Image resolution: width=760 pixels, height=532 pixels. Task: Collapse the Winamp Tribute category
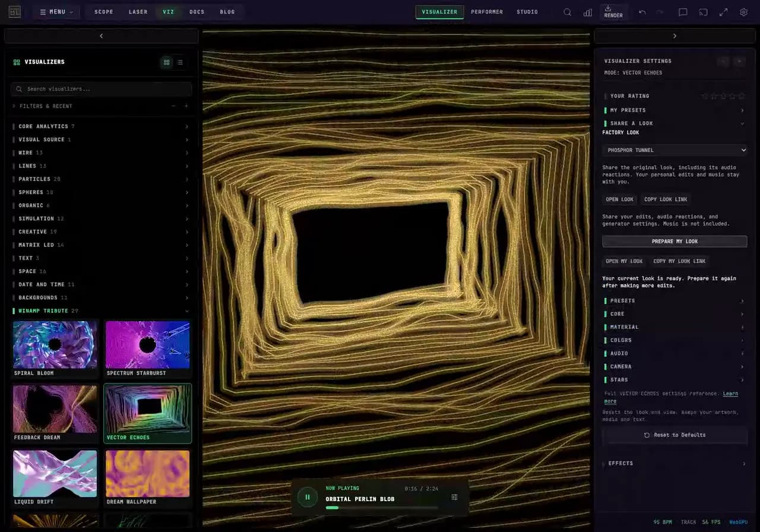click(x=101, y=311)
